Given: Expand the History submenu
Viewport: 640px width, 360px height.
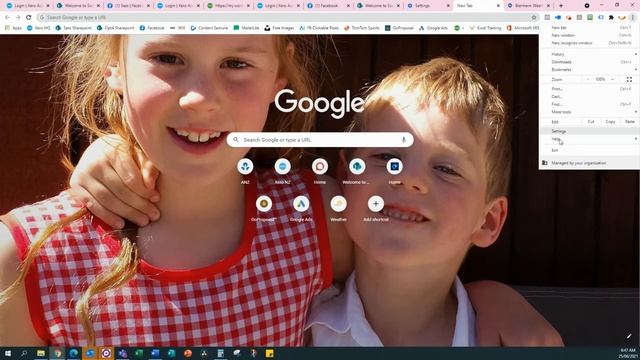Looking at the screenshot, I should 589,54.
